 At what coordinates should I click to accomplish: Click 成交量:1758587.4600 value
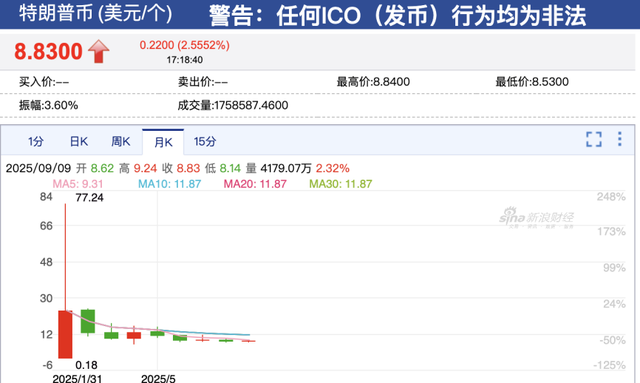pyautogui.click(x=233, y=105)
